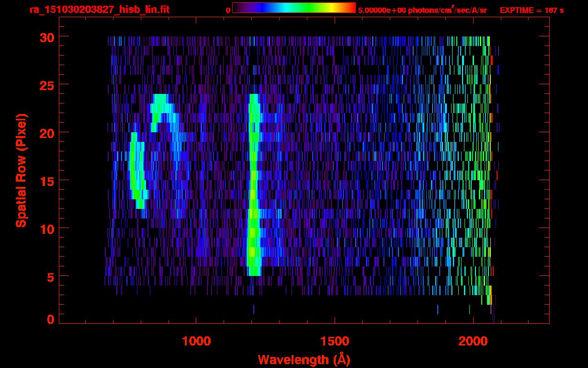Click the green curved feature near 800 Å

click(137, 171)
